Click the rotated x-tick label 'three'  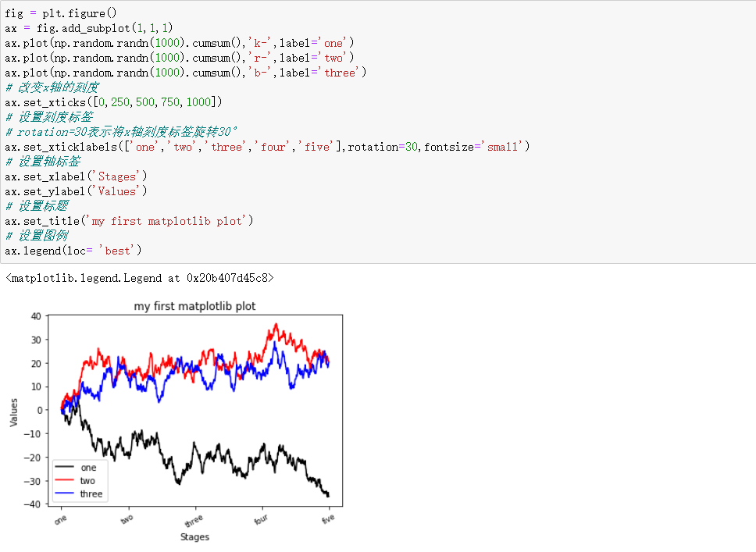[x=194, y=521]
